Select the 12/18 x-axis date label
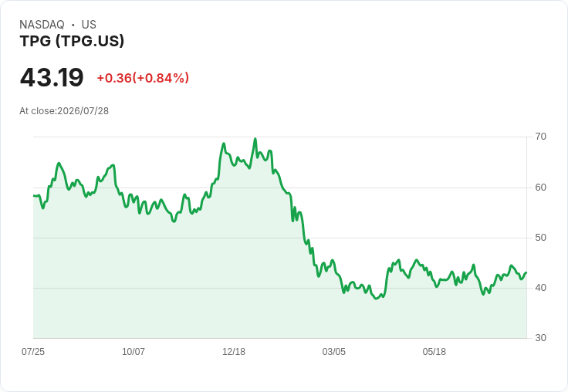This screenshot has width=568, height=392. click(x=234, y=351)
